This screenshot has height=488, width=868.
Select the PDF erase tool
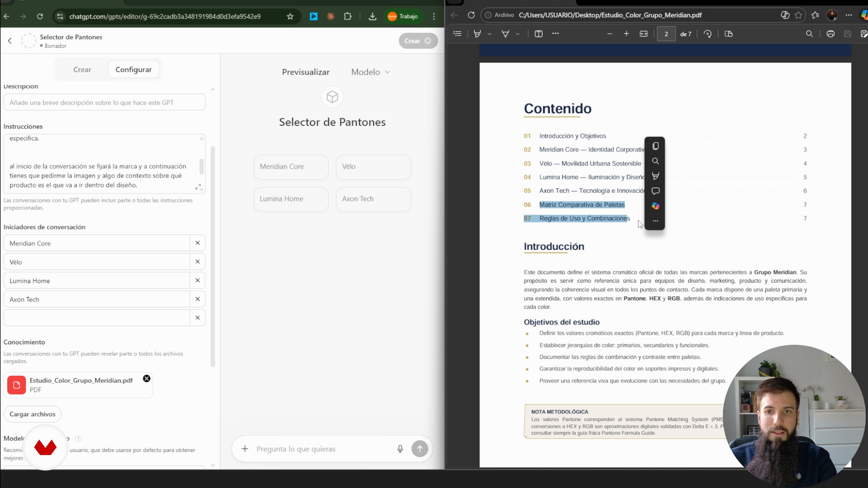coord(505,34)
